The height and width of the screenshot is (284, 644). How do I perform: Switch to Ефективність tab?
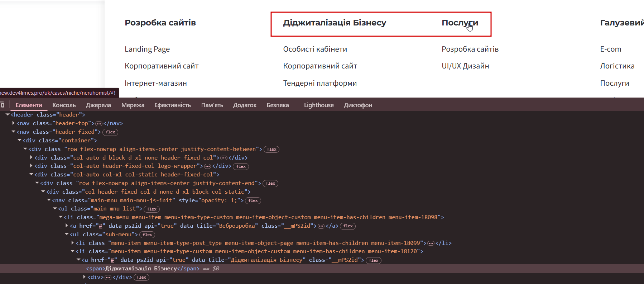(x=173, y=105)
